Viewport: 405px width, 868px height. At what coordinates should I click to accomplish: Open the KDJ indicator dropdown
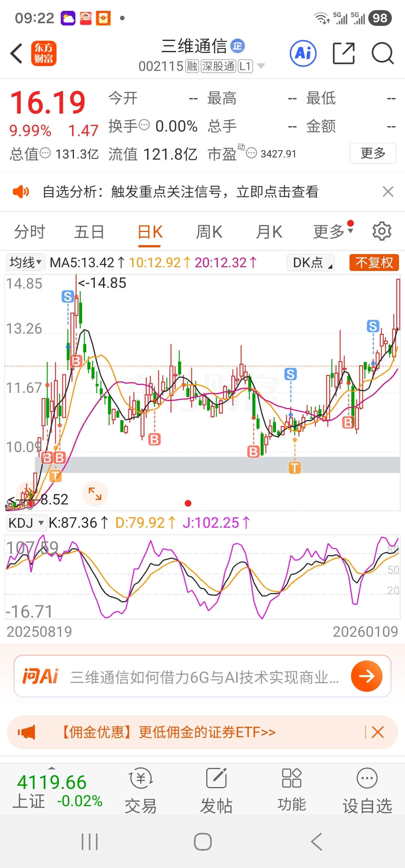tap(26, 523)
